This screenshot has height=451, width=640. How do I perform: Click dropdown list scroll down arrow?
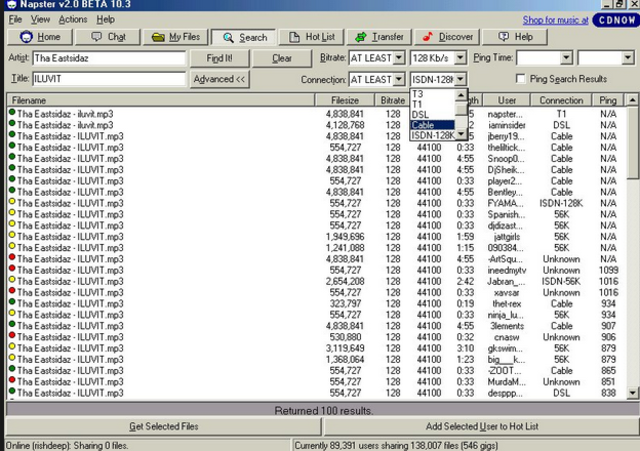[461, 134]
